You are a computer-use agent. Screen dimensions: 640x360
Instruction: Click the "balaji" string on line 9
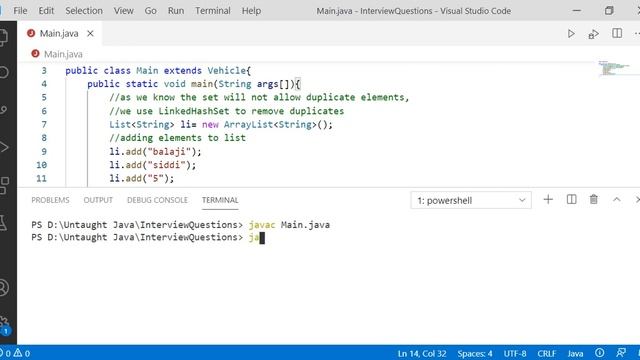(x=169, y=151)
